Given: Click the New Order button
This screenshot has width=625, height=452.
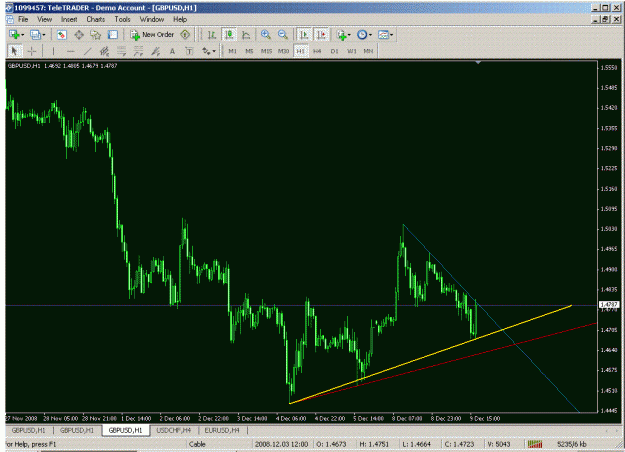Looking at the screenshot, I should tap(153, 35).
